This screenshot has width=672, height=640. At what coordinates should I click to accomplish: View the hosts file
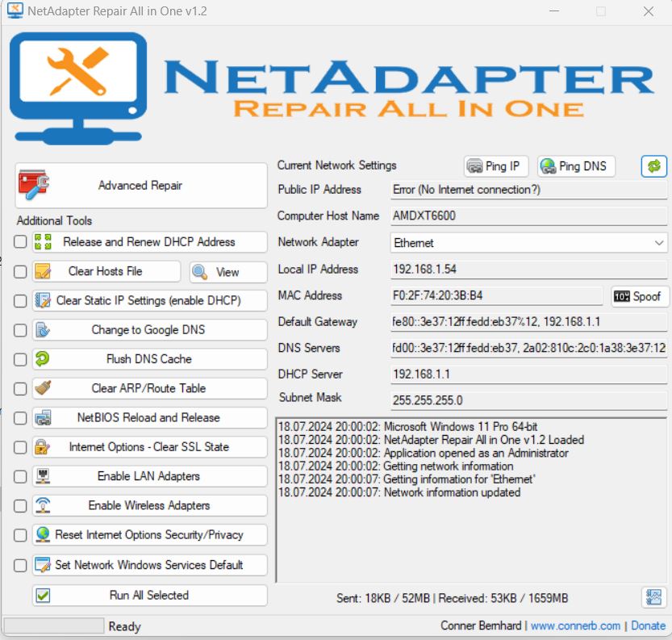point(228,272)
